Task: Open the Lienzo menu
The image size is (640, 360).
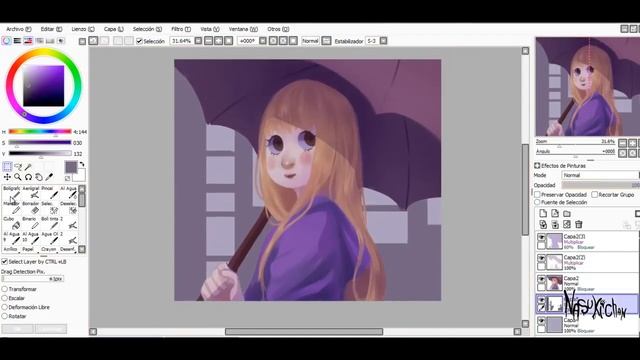Action: [x=83, y=29]
